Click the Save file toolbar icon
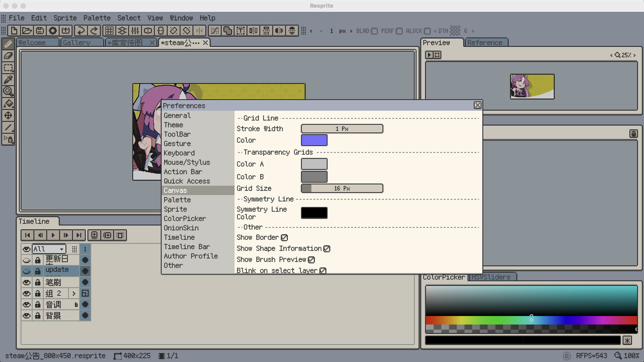The height and width of the screenshot is (362, 644). tap(40, 31)
